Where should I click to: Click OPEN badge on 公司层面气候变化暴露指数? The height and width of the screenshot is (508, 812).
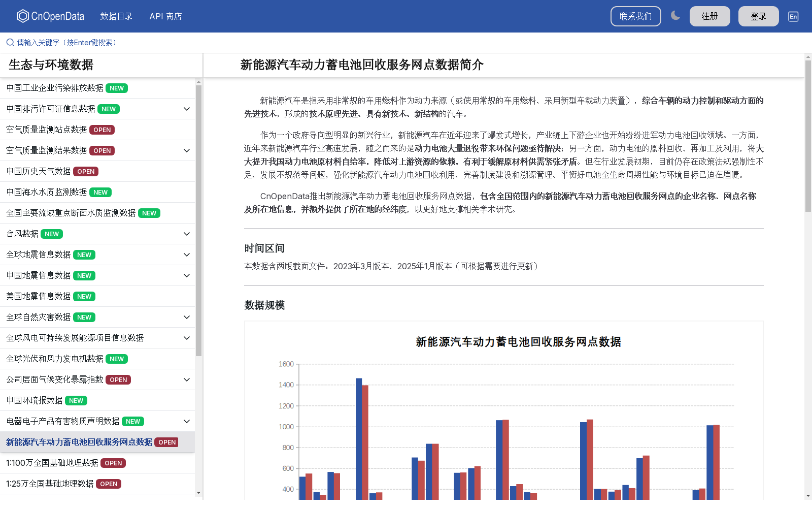pyautogui.click(x=118, y=379)
